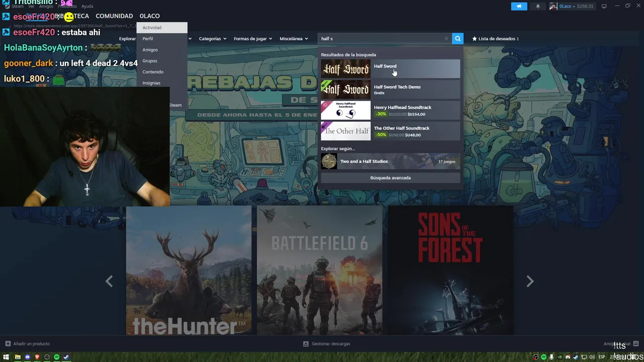Click the network icon in system tray
This screenshot has width=644, height=362.
click(x=584, y=357)
